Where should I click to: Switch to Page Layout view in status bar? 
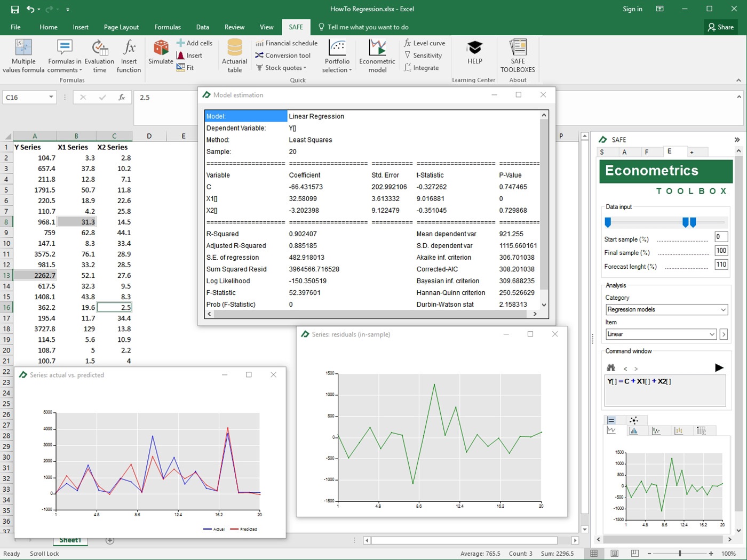[614, 554]
